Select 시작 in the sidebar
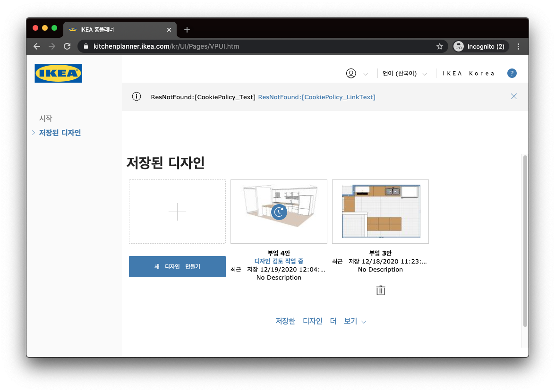555x392 pixels. point(46,118)
